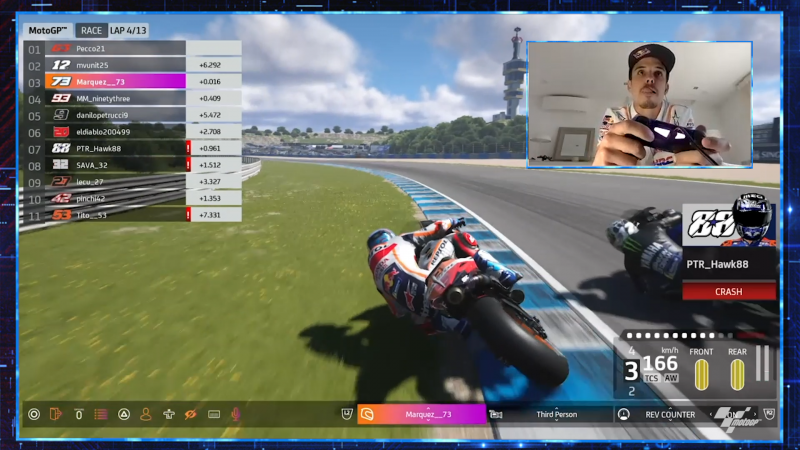
Task: Click the PTR_Hawk88 name on rider card
Action: (717, 264)
